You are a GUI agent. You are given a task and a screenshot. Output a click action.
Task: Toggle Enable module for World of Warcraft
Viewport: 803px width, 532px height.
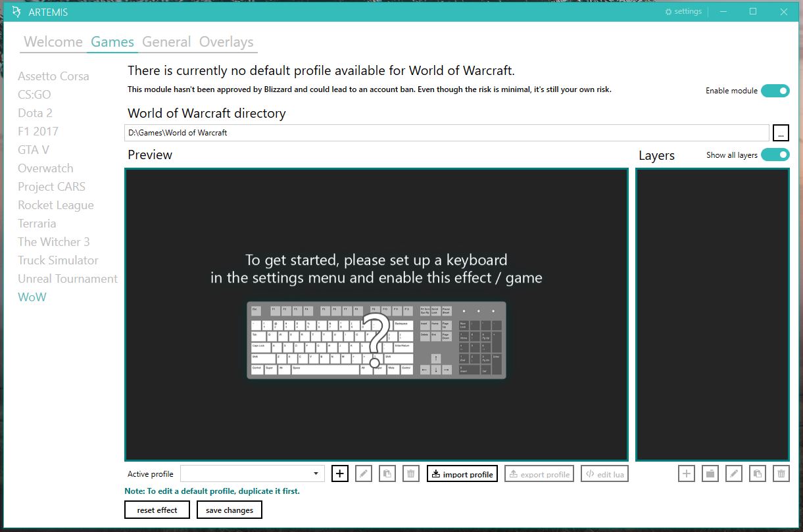775,91
